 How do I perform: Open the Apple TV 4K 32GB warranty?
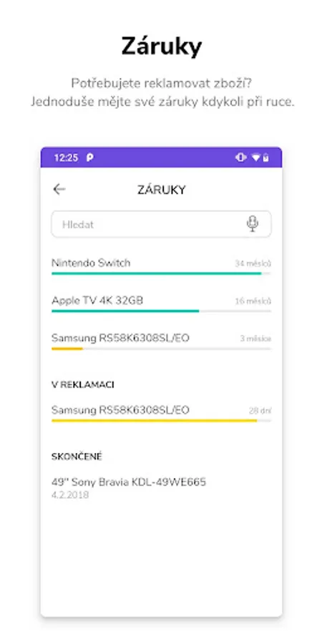coord(161,304)
